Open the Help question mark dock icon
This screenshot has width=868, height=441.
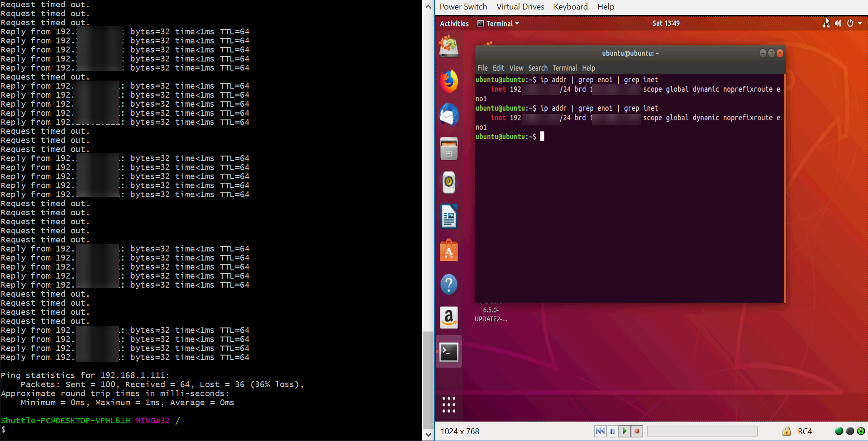tap(448, 285)
